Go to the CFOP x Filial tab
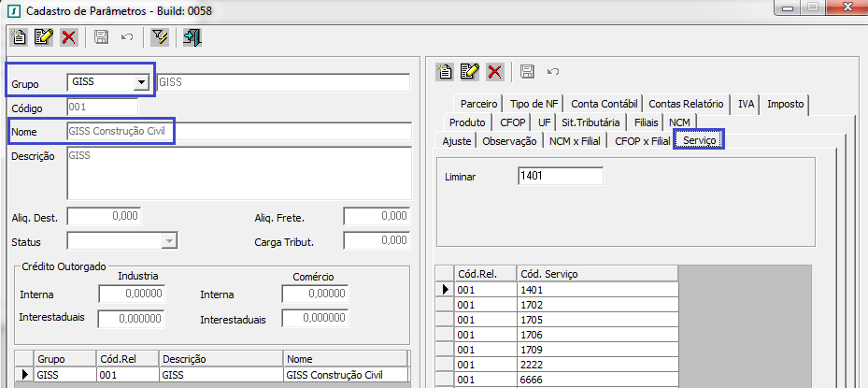 [x=642, y=141]
